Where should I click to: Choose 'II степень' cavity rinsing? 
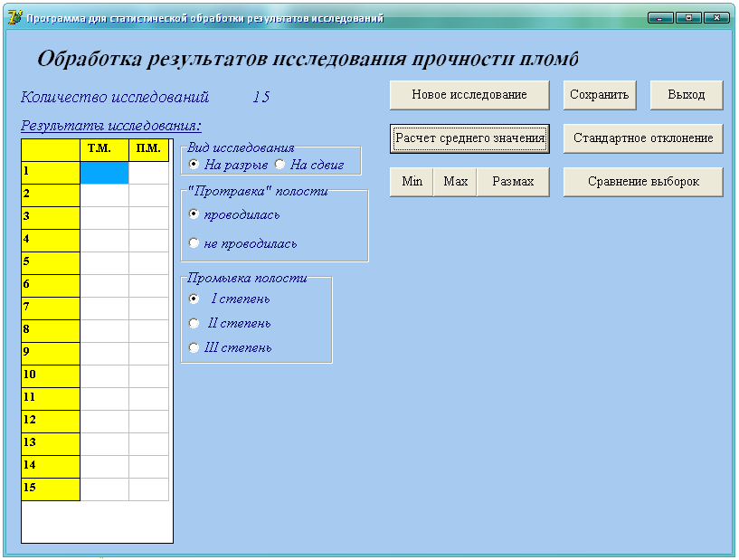click(x=194, y=323)
